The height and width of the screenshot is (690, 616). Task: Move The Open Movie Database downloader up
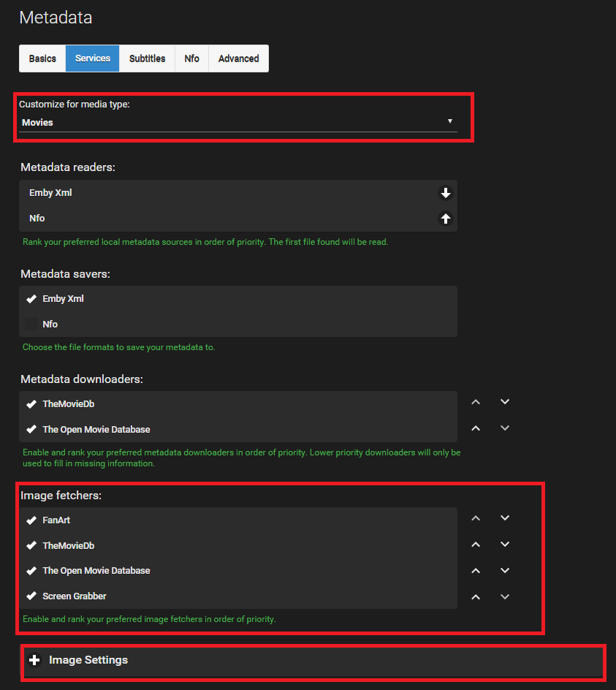[x=476, y=428]
